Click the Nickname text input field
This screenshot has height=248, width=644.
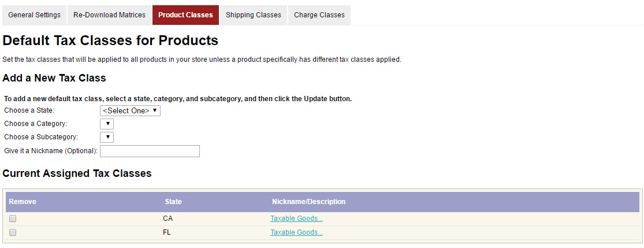coord(150,151)
